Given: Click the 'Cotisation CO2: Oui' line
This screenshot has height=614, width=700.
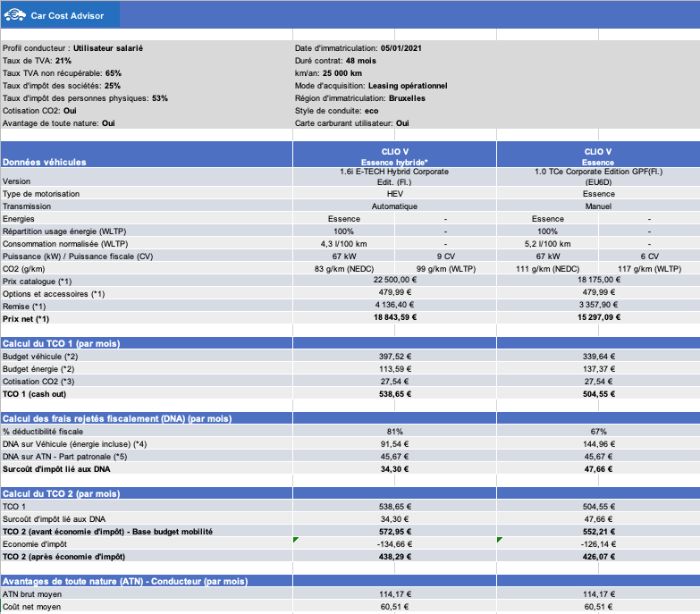Looking at the screenshot, I should click(x=39, y=111).
